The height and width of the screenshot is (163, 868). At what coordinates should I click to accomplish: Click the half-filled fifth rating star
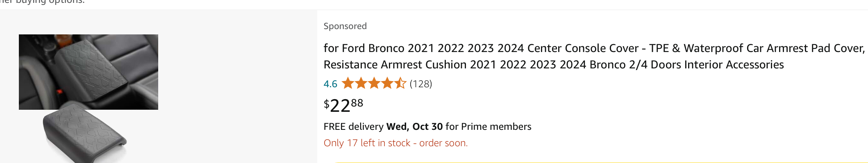pyautogui.click(x=400, y=84)
